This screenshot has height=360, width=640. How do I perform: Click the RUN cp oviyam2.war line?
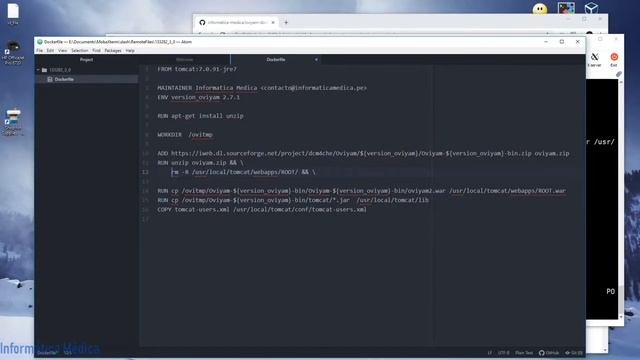click(362, 191)
